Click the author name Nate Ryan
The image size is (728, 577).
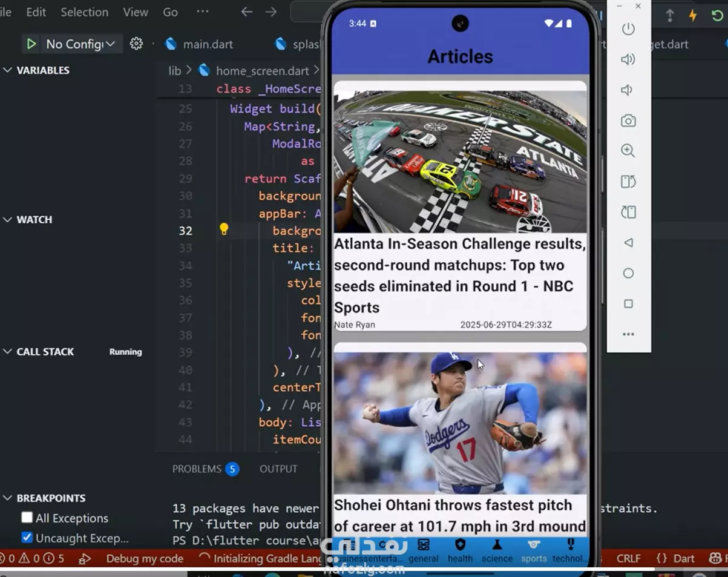[355, 325]
